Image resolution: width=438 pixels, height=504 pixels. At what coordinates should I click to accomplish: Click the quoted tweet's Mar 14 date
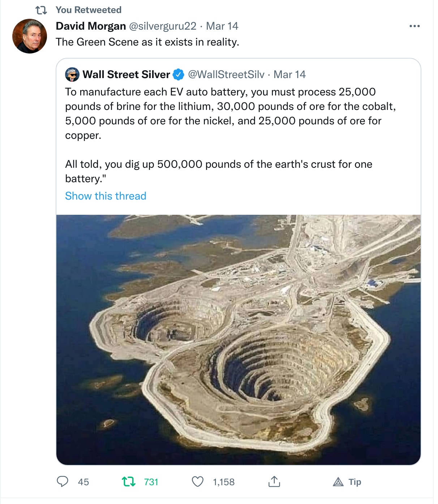pos(289,74)
